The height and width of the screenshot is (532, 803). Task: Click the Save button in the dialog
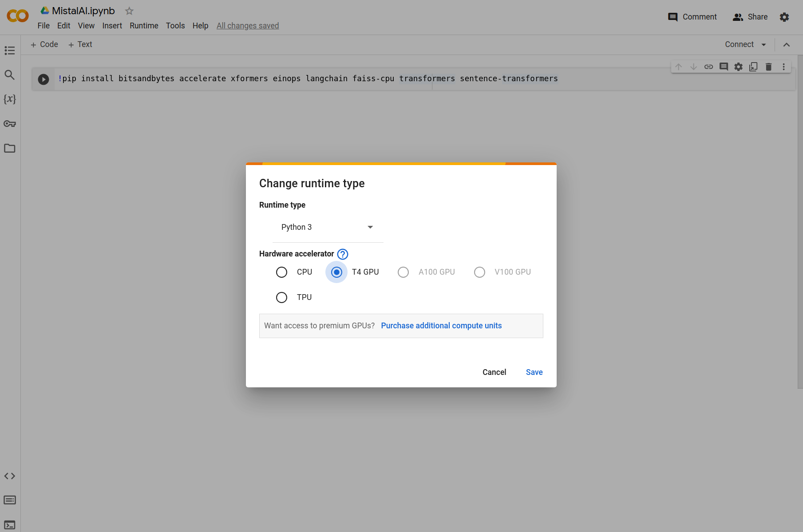pyautogui.click(x=534, y=372)
